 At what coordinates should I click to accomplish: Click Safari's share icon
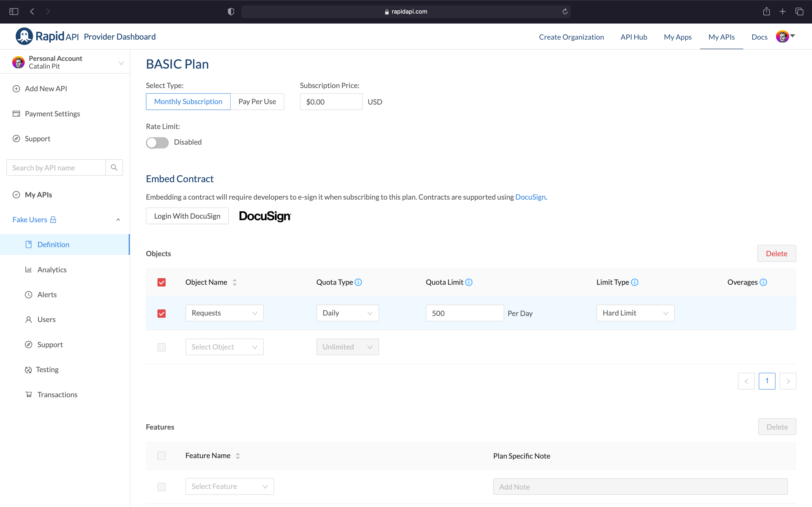pos(766,11)
